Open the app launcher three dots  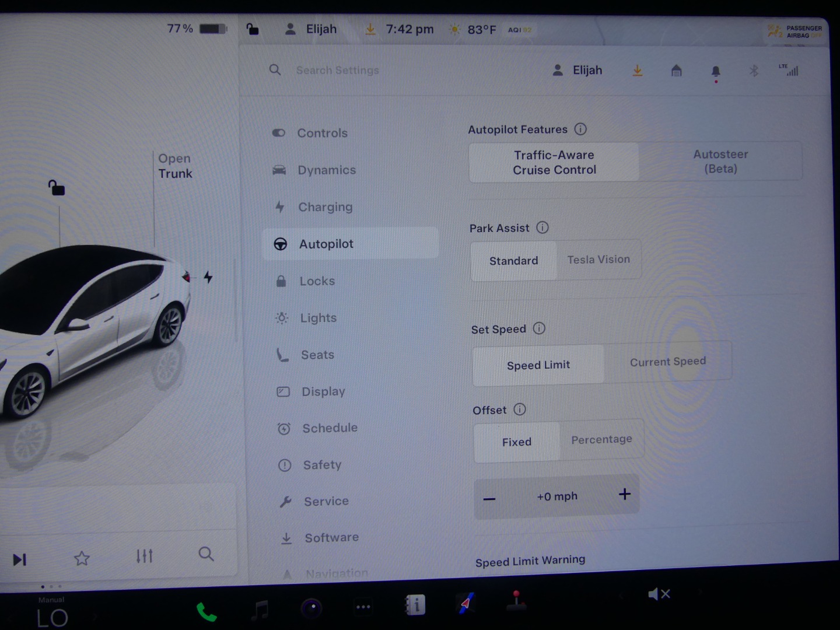363,607
